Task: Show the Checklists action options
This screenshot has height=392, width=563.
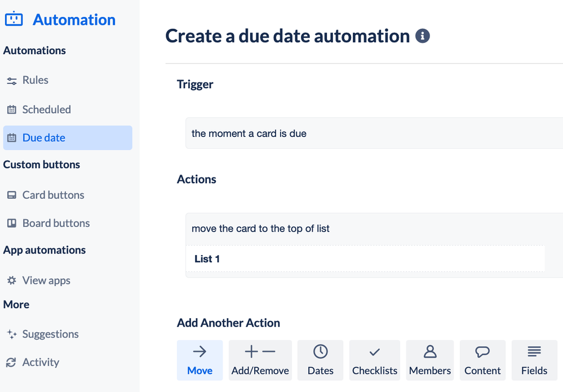Action: click(x=375, y=360)
